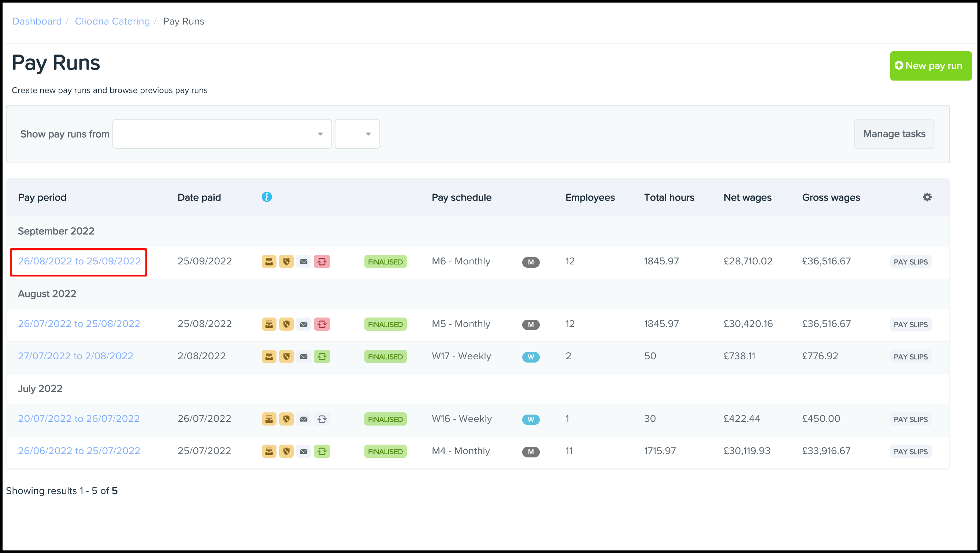The width and height of the screenshot is (980, 553).
Task: Click FINALISED badge in M5 Monthly row
Action: click(385, 324)
